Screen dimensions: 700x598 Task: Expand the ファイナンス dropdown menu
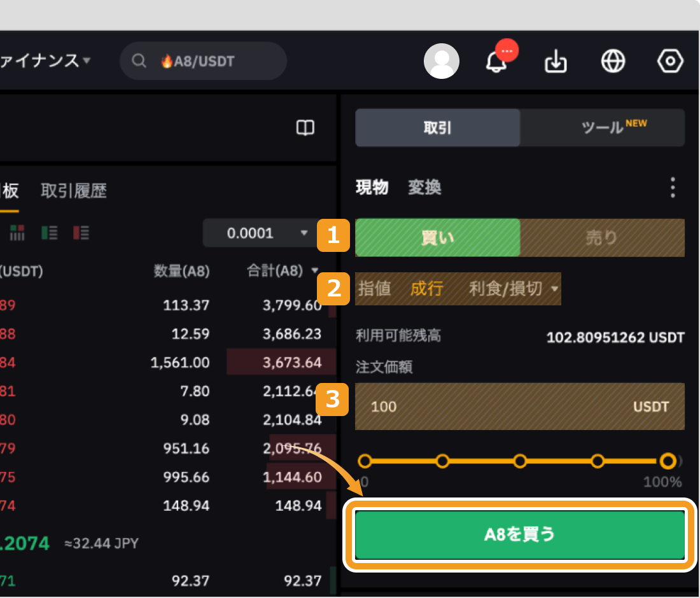pos(45,60)
